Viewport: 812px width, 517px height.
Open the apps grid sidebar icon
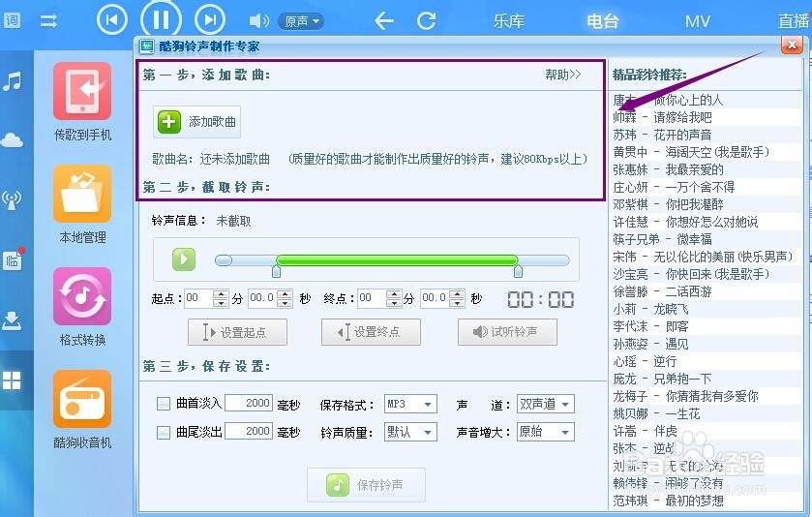(12, 380)
